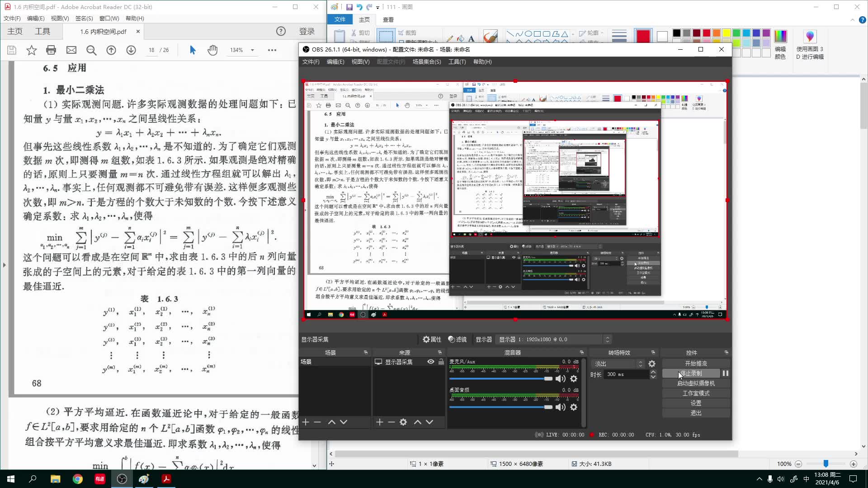The width and height of the screenshot is (868, 488).
Task: Open display selector 显示器 1: 1920x1080 combo
Action: pos(554,339)
